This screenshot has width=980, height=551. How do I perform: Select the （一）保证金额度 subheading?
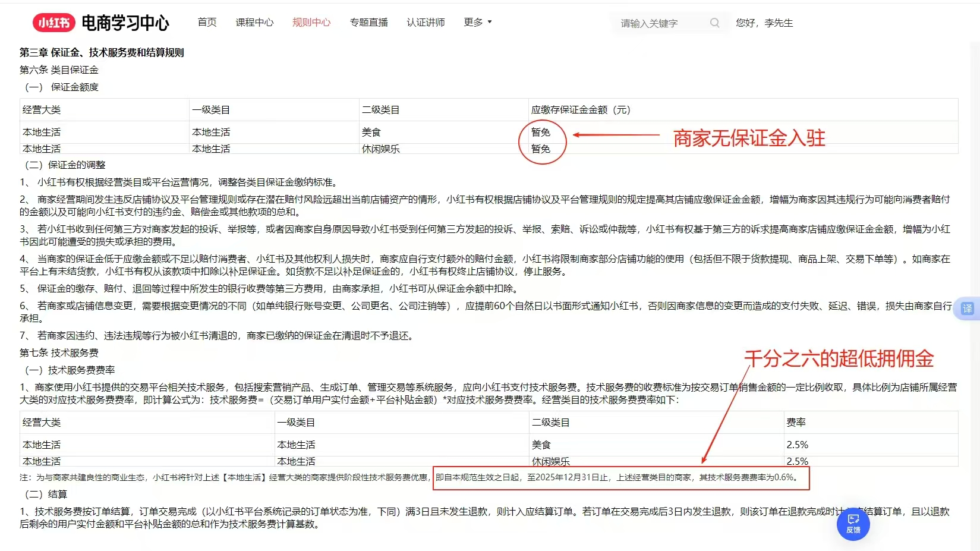point(62,87)
